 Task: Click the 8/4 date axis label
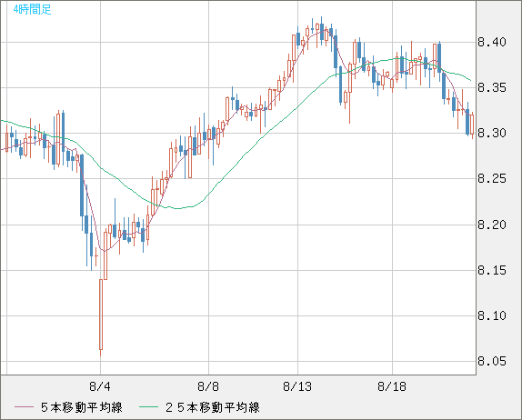tap(100, 386)
